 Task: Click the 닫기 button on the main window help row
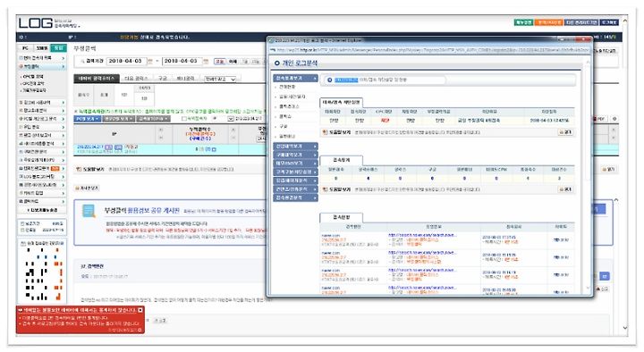pyautogui.click(x=608, y=169)
